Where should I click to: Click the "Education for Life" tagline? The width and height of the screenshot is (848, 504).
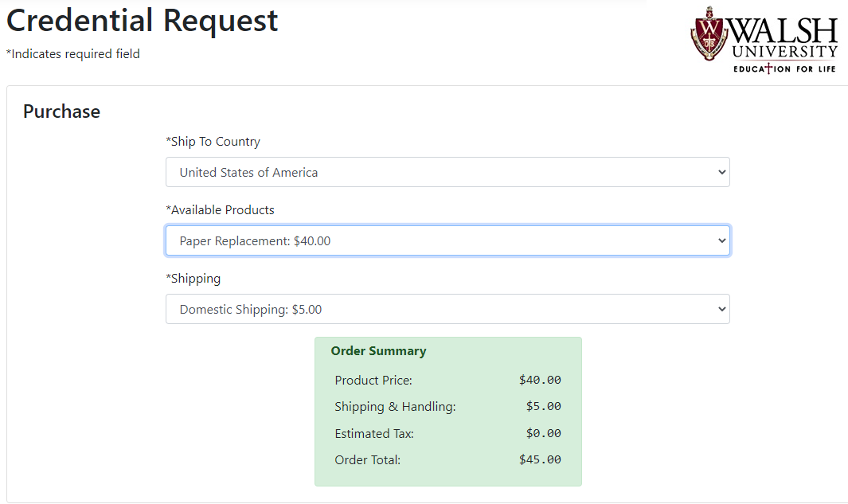(x=784, y=69)
